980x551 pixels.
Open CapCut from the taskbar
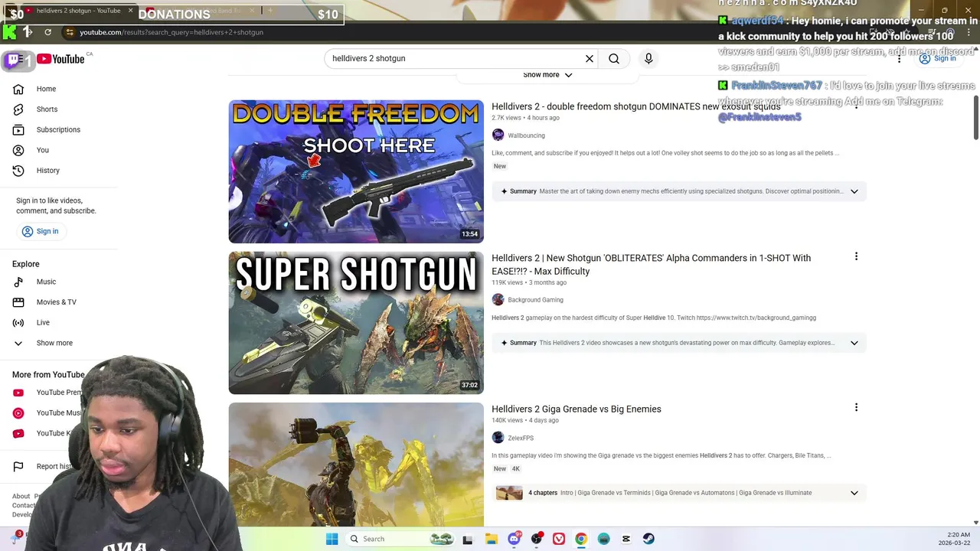tap(626, 539)
